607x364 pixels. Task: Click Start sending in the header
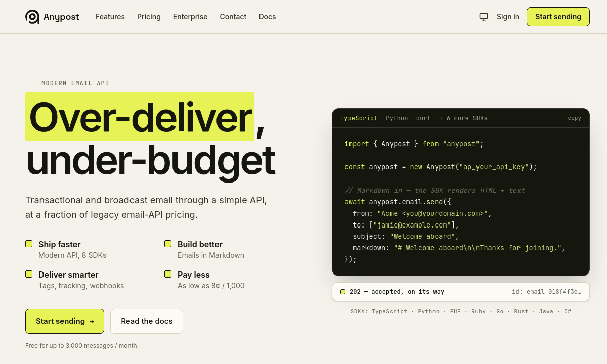(x=558, y=17)
